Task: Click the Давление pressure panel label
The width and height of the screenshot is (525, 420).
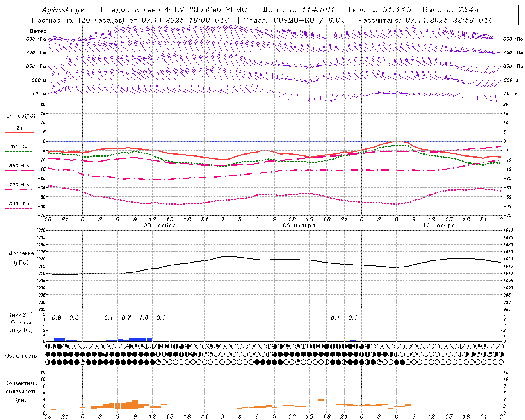Action: pyautogui.click(x=21, y=253)
